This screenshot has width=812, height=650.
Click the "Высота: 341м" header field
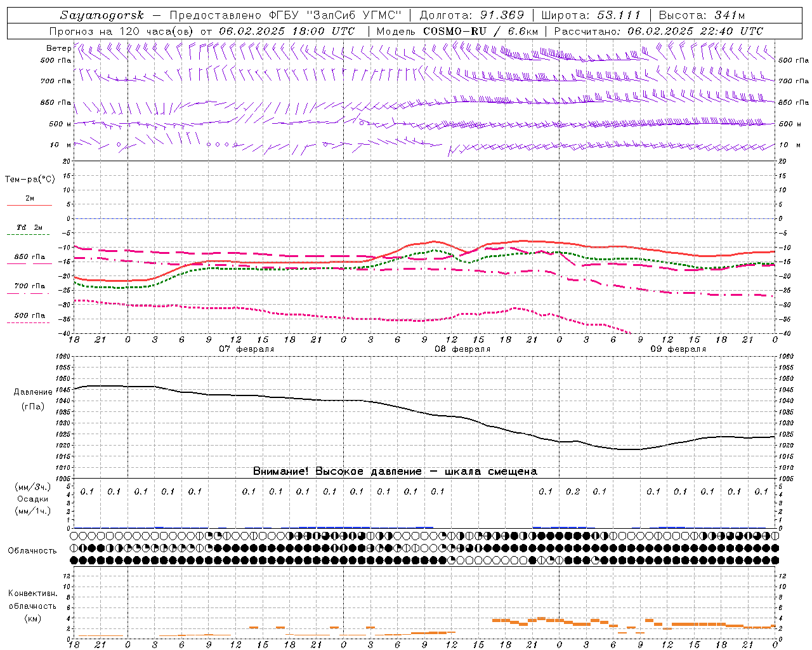tap(702, 15)
